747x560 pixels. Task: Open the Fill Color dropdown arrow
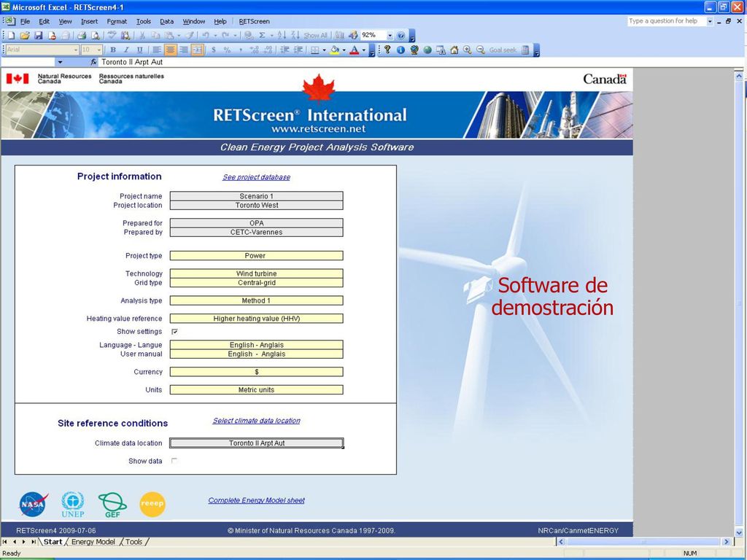point(344,50)
